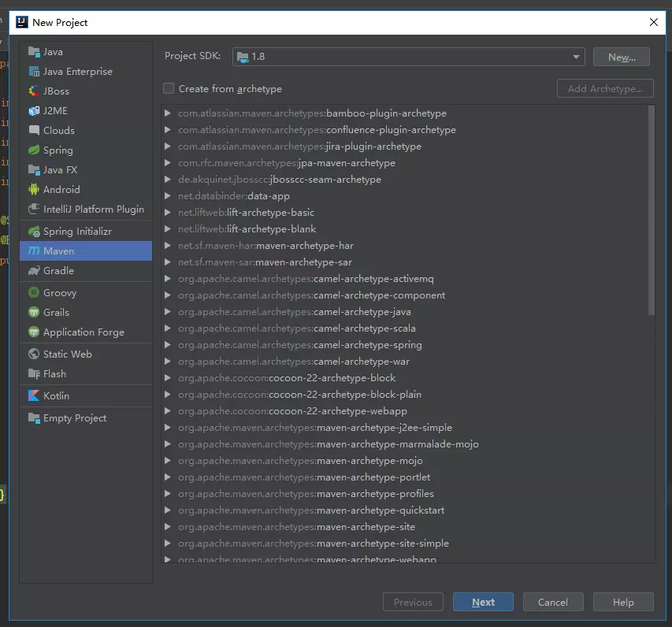Click the archetype list vertical scrollbar
The width and height of the screenshot is (672, 627).
tap(652, 210)
